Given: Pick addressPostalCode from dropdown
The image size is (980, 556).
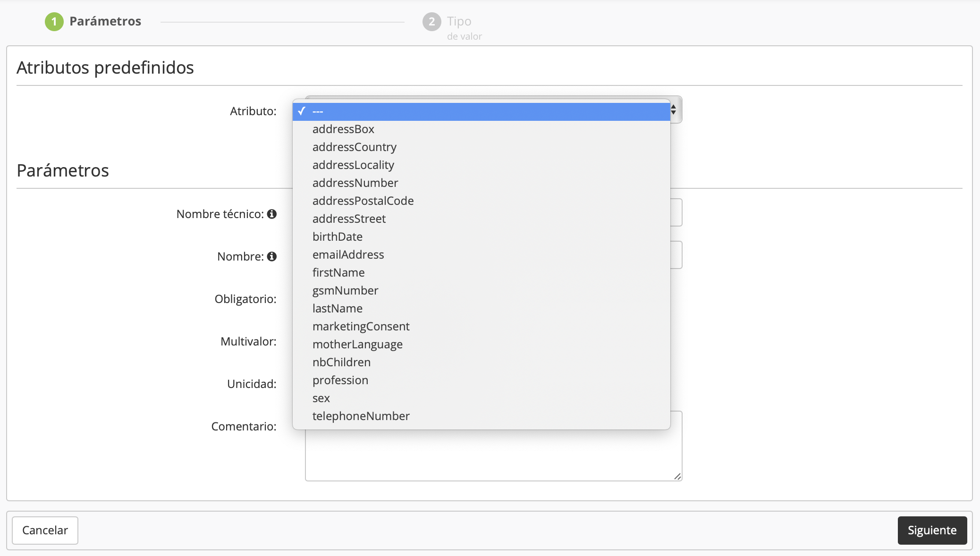Looking at the screenshot, I should (363, 201).
